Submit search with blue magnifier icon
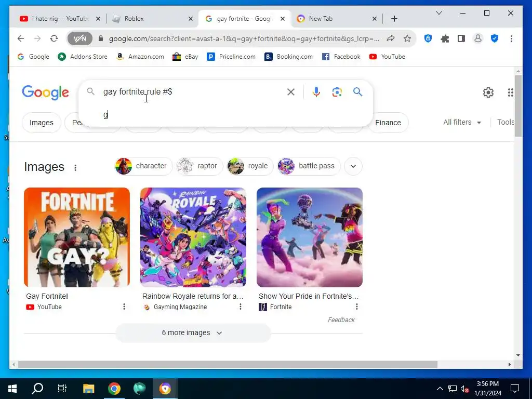 (x=357, y=92)
